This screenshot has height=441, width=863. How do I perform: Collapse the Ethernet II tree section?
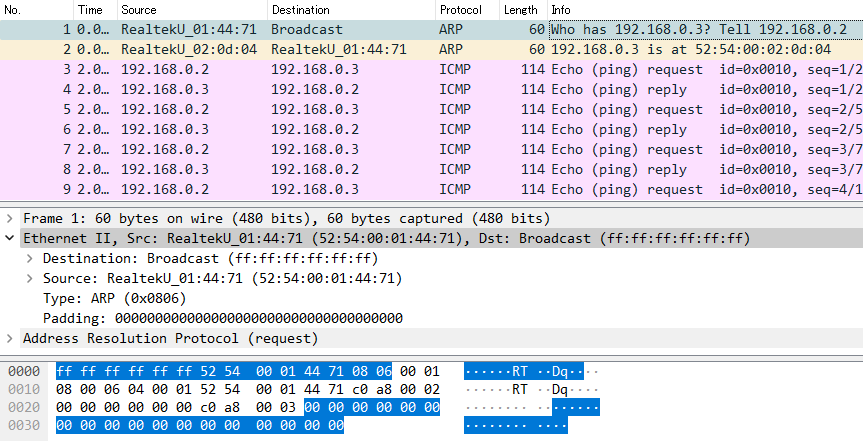pyautogui.click(x=11, y=238)
